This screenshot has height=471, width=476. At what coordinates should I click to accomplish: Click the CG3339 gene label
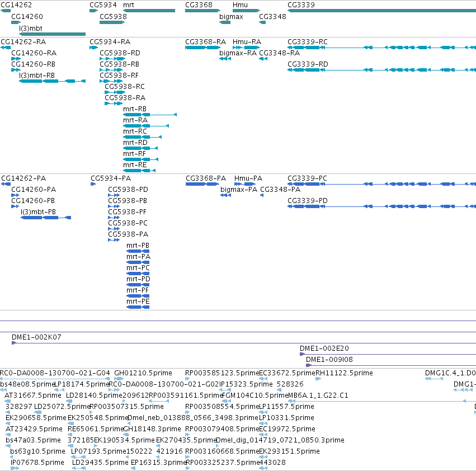coord(301,5)
